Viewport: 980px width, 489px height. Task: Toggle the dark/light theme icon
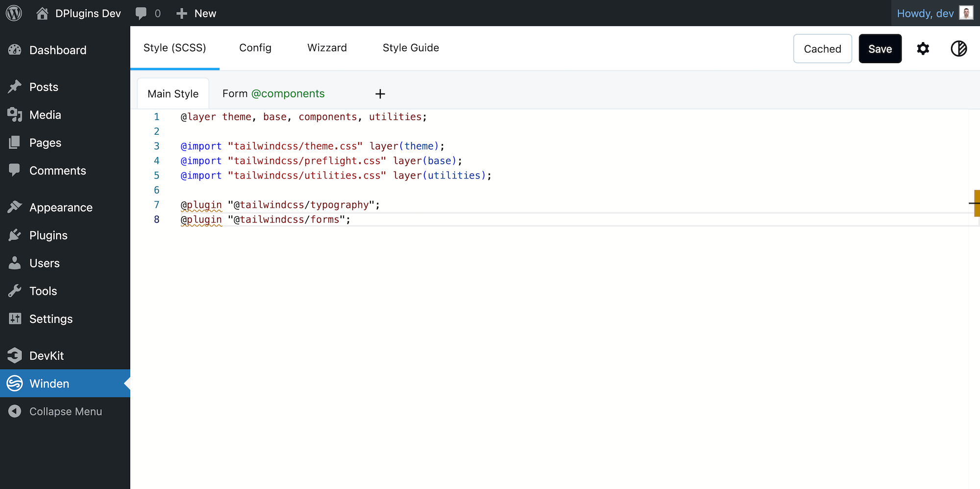tap(958, 49)
